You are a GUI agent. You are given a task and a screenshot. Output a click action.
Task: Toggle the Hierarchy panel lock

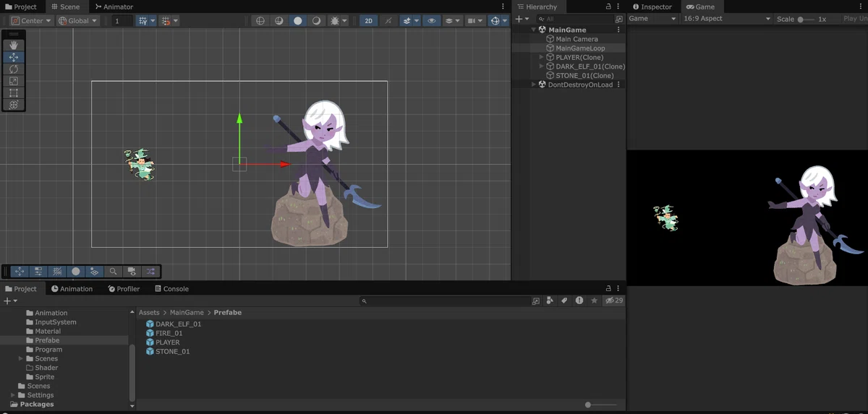(610, 7)
